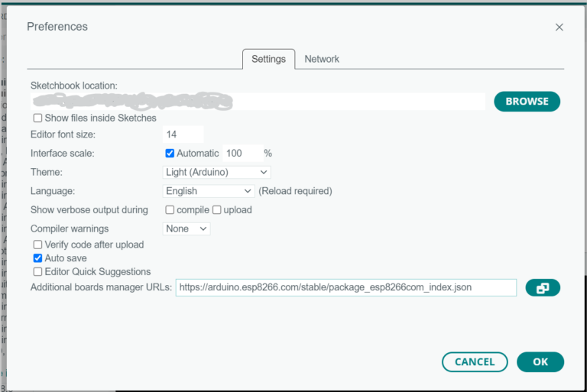Click the Editor font size field
The height and width of the screenshot is (392, 587).
click(183, 134)
